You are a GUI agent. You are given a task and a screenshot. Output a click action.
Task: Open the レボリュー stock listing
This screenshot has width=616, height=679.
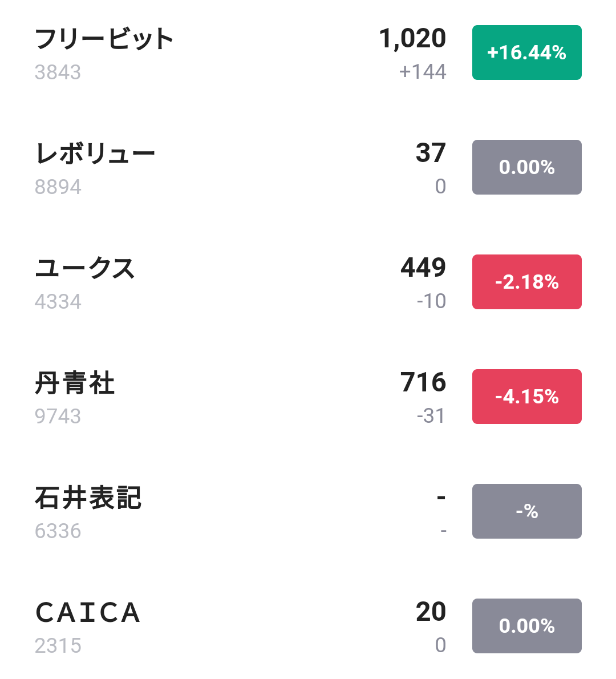[95, 153]
